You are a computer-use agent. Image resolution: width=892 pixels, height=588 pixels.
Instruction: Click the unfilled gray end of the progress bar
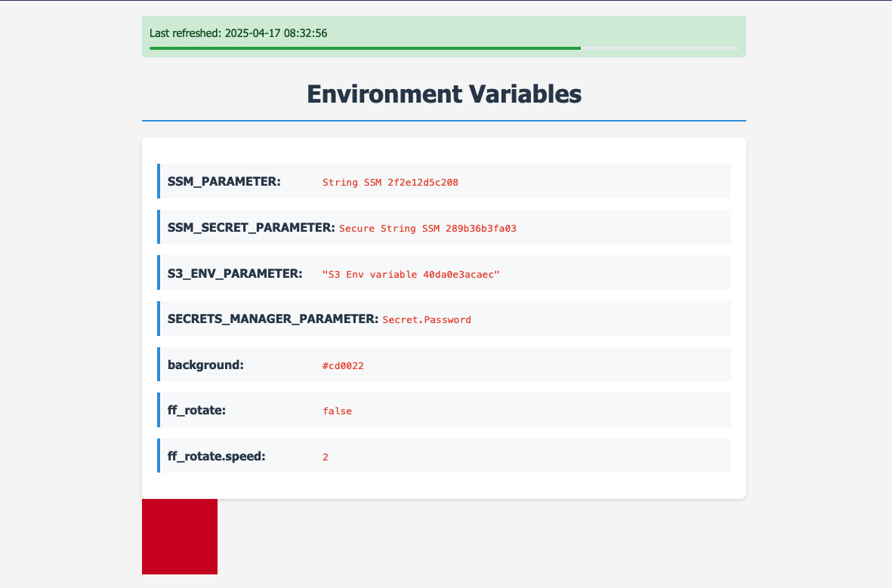(x=659, y=48)
